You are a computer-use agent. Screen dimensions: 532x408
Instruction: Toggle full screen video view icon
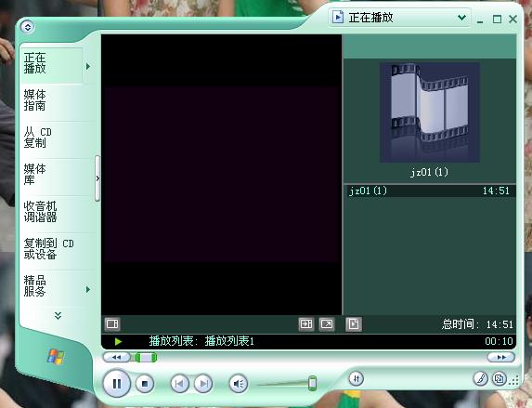[x=327, y=323]
